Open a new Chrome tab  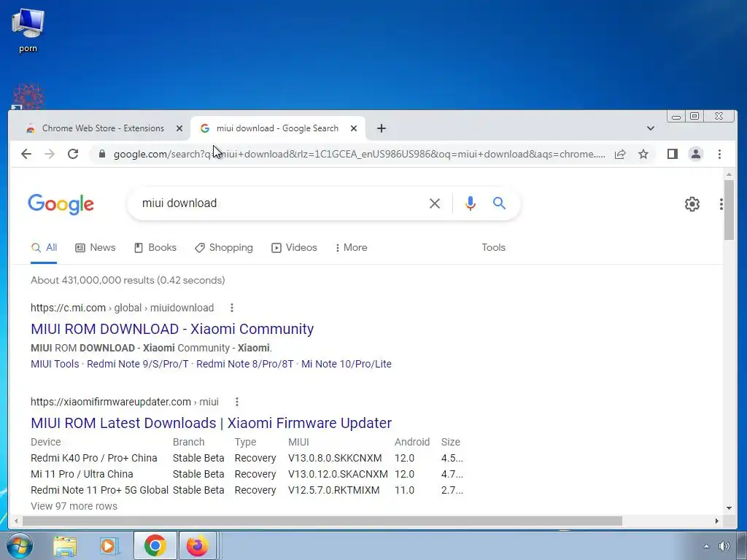pos(381,128)
